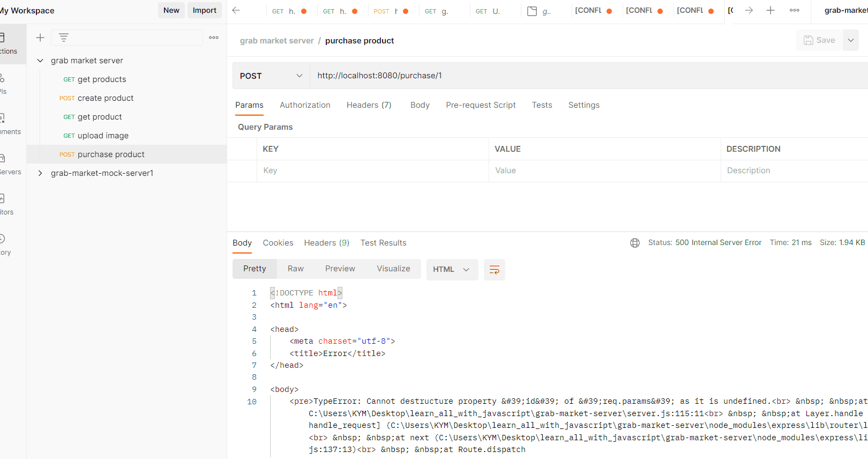This screenshot has height=459, width=868.
Task: Open the Save options dropdown arrow
Action: point(851,40)
